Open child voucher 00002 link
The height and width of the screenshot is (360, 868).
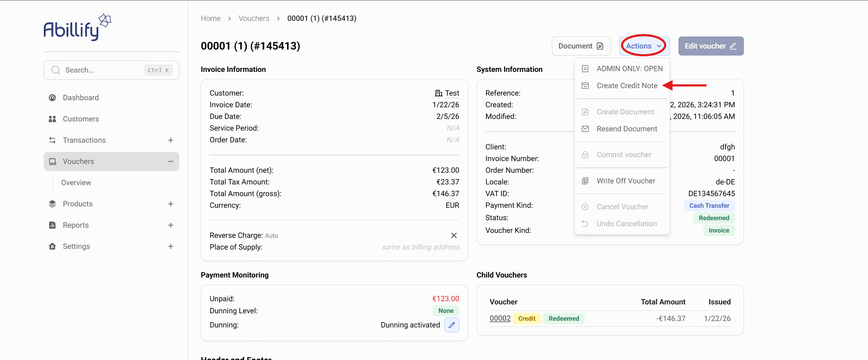500,318
